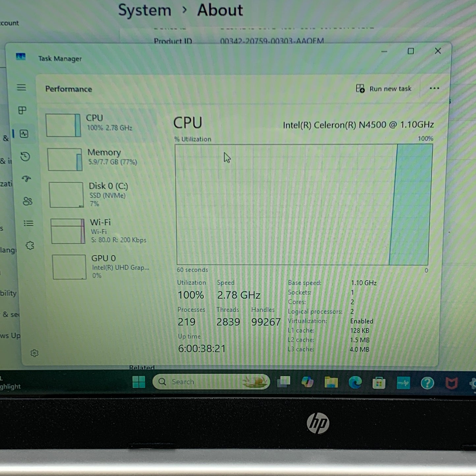
Task: Collapse Task Manager using the minimize control
Action: click(384, 51)
